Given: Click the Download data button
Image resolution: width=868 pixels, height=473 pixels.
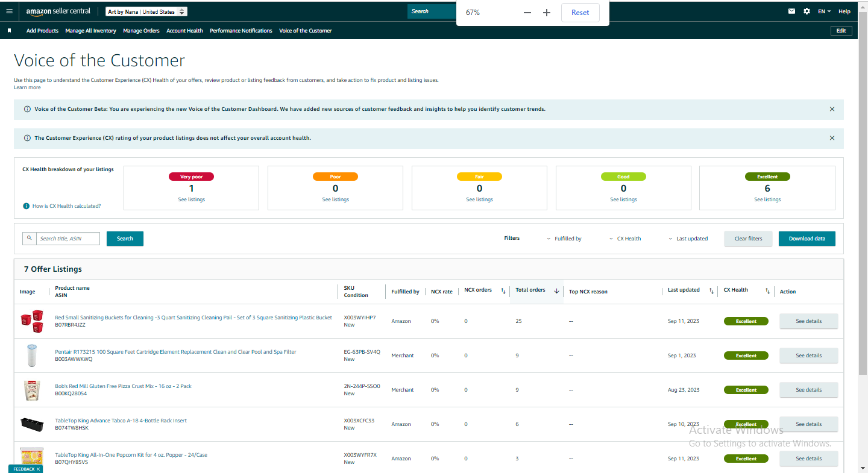Looking at the screenshot, I should click(x=807, y=239).
